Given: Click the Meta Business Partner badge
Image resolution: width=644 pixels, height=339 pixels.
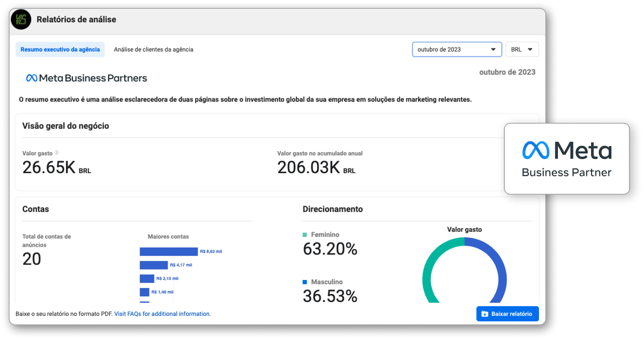Looking at the screenshot, I should click(567, 159).
